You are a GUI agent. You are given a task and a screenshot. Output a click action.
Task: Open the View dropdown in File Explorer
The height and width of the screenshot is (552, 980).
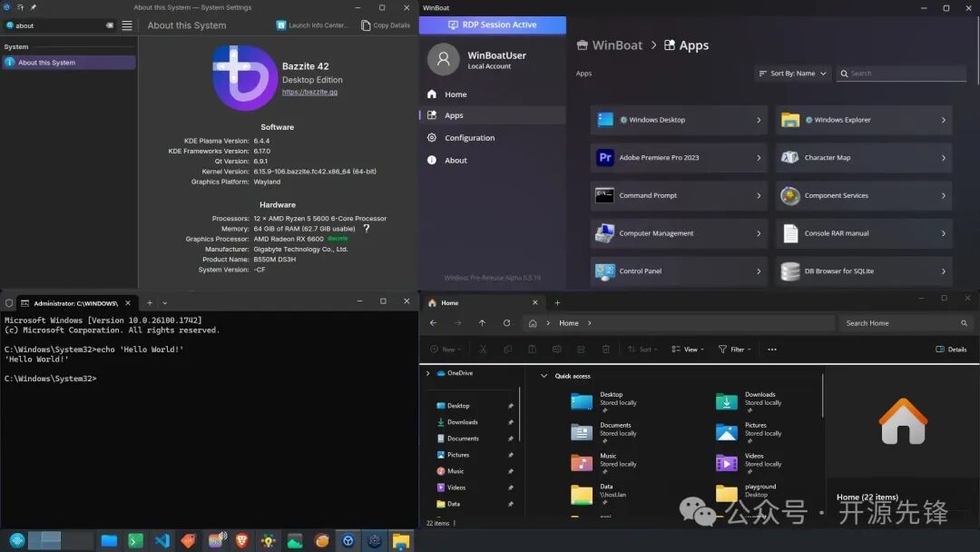coord(691,349)
